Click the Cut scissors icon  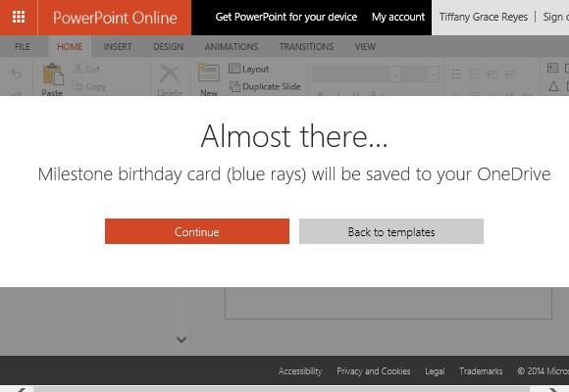click(x=78, y=69)
